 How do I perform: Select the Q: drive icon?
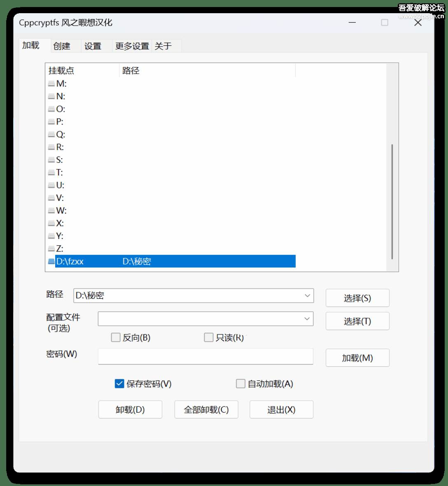[x=51, y=135]
